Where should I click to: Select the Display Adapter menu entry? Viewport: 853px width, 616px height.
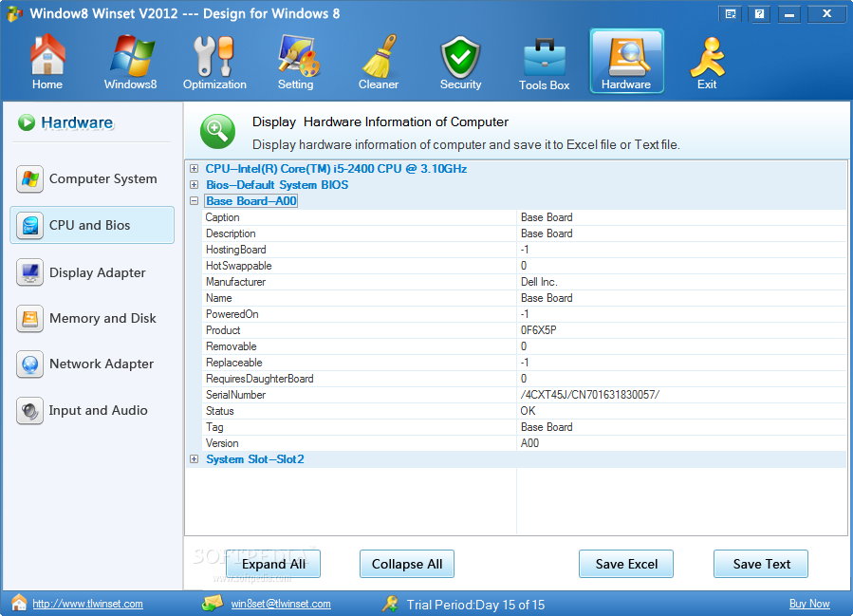92,272
